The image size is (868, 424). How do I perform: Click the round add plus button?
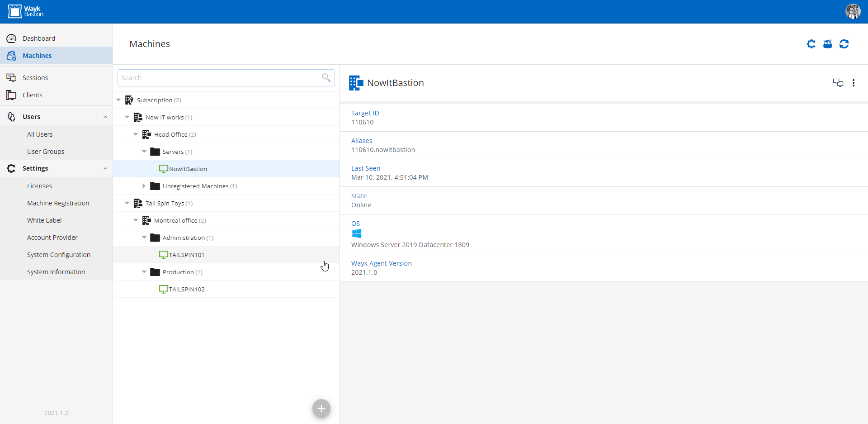pyautogui.click(x=321, y=409)
